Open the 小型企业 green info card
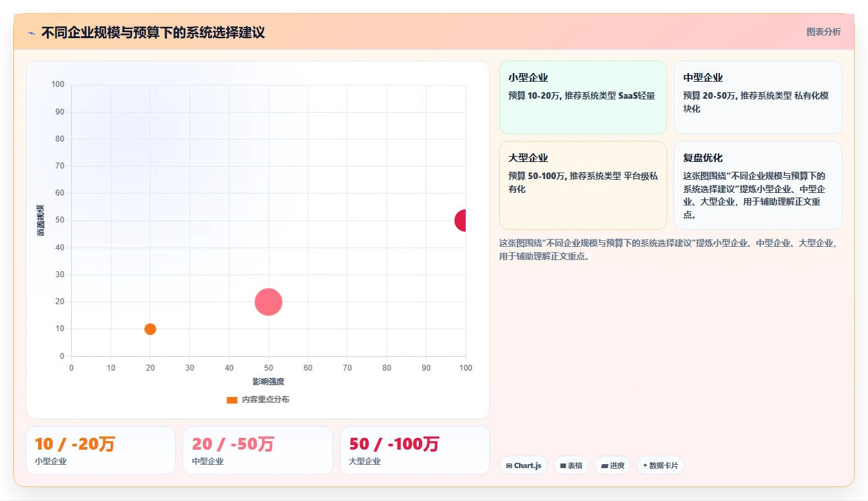 click(x=583, y=97)
